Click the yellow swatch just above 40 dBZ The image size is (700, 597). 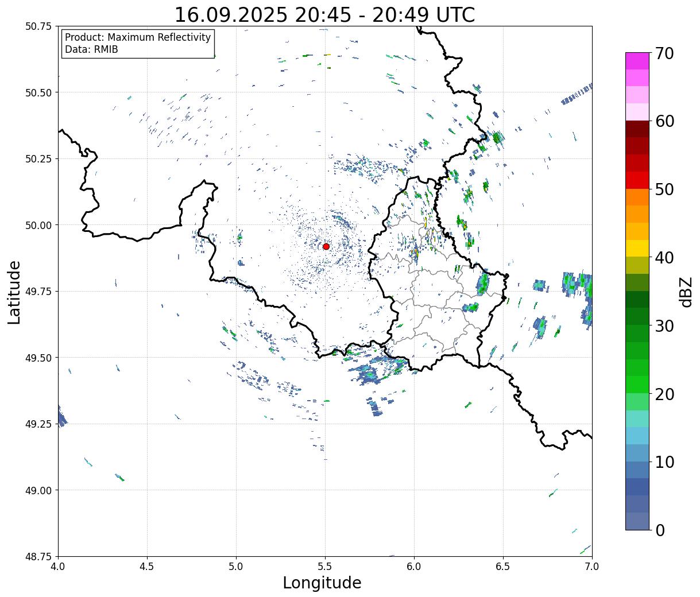tap(637, 249)
